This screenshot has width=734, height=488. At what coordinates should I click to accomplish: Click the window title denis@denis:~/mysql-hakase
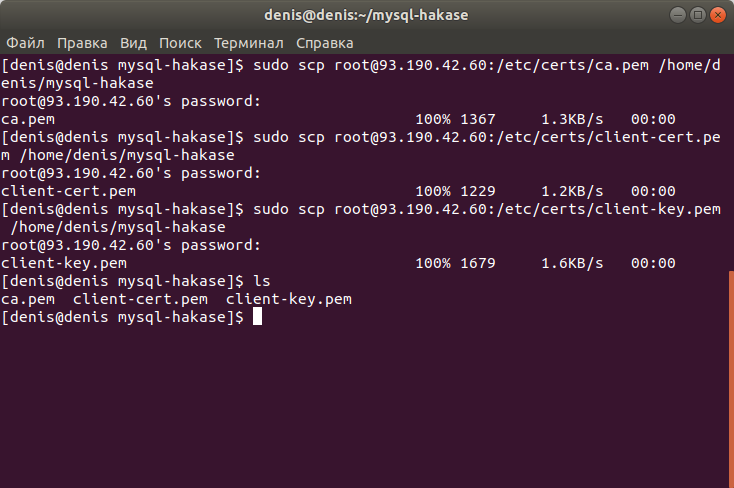(x=366, y=15)
